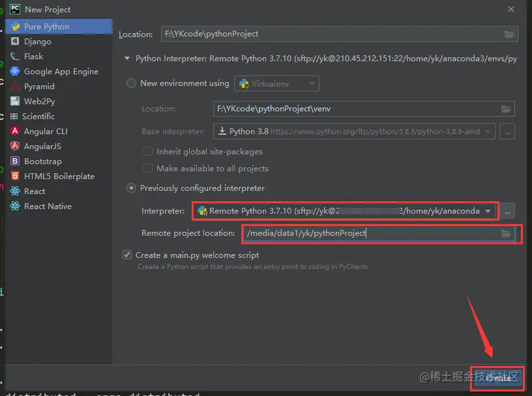Image resolution: width=532 pixels, height=396 pixels.
Task: Choose the Web2Py icon
Action: point(15,101)
